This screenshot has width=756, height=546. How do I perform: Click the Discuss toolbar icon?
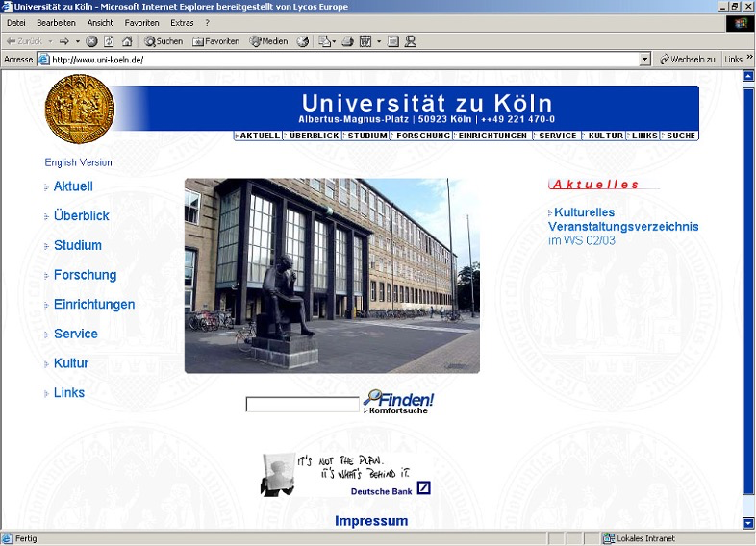pos(393,41)
